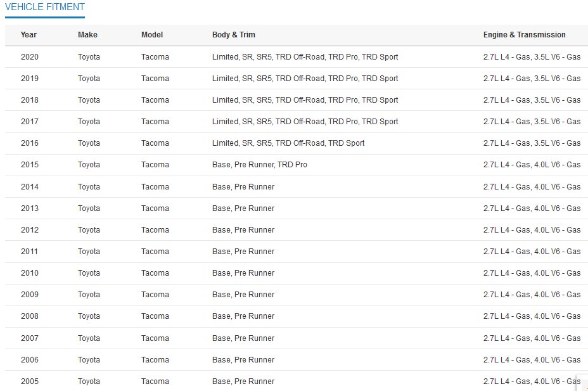Click 'Base, Pre Runner' in the 2011 row
The image size is (588, 391).
coord(243,252)
